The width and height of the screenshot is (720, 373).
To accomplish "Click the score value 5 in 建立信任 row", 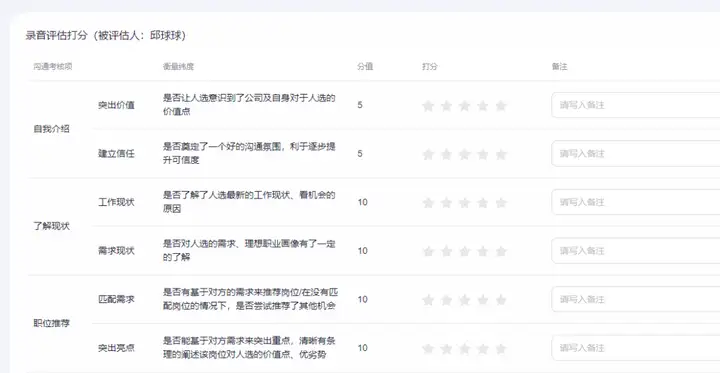I will pyautogui.click(x=360, y=153).
